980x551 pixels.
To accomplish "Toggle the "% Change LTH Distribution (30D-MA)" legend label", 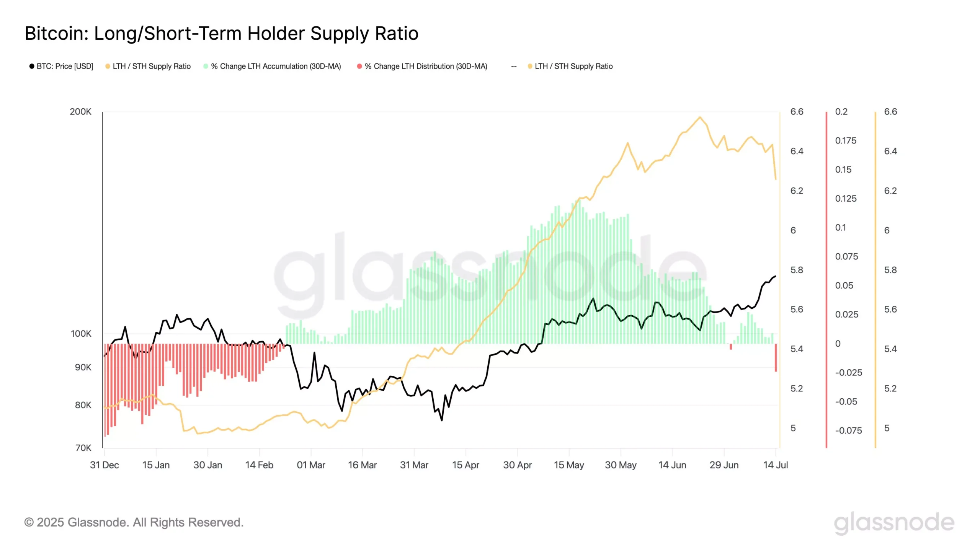I will (x=426, y=66).
